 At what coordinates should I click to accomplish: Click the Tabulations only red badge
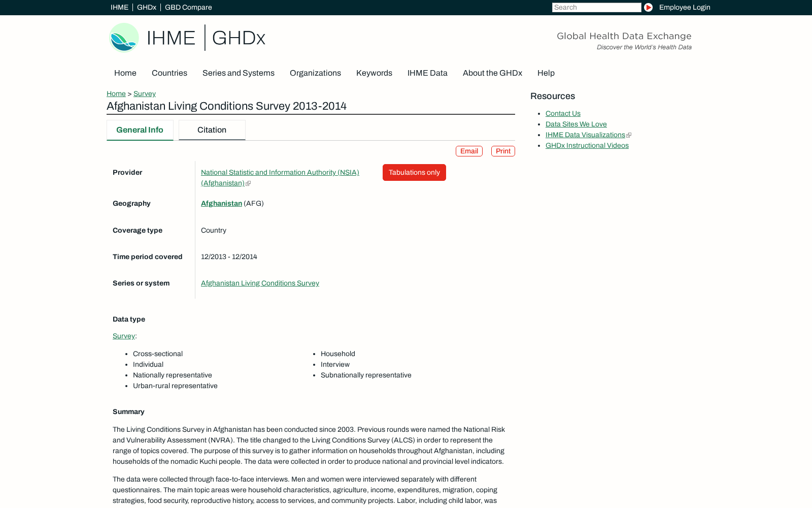414,172
